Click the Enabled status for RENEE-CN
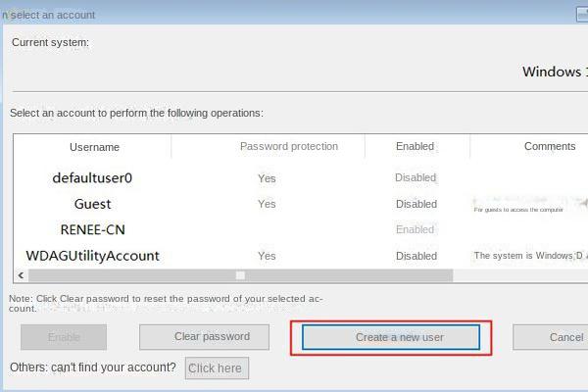Image resolution: width=588 pixels, height=392 pixels. [416, 229]
